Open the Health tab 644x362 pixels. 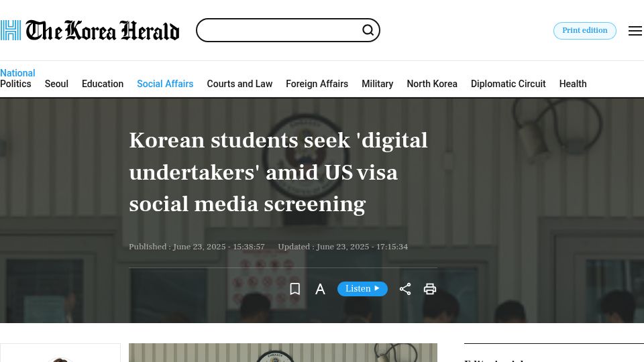(x=573, y=84)
